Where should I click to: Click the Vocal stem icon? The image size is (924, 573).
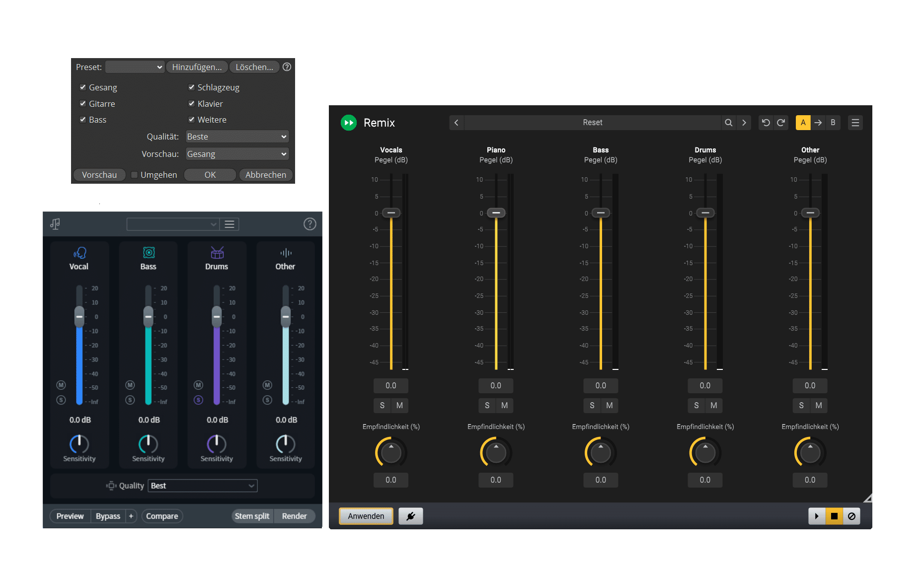point(79,253)
